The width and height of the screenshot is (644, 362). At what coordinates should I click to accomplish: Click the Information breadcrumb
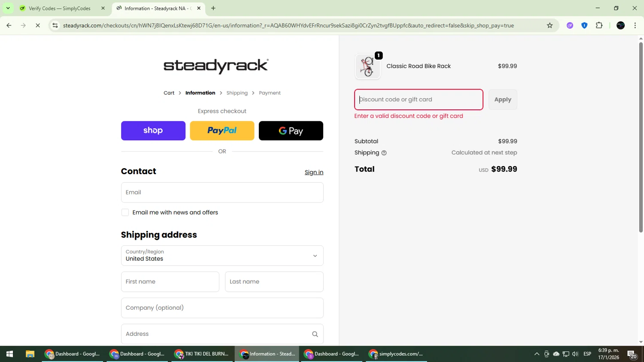point(200,93)
